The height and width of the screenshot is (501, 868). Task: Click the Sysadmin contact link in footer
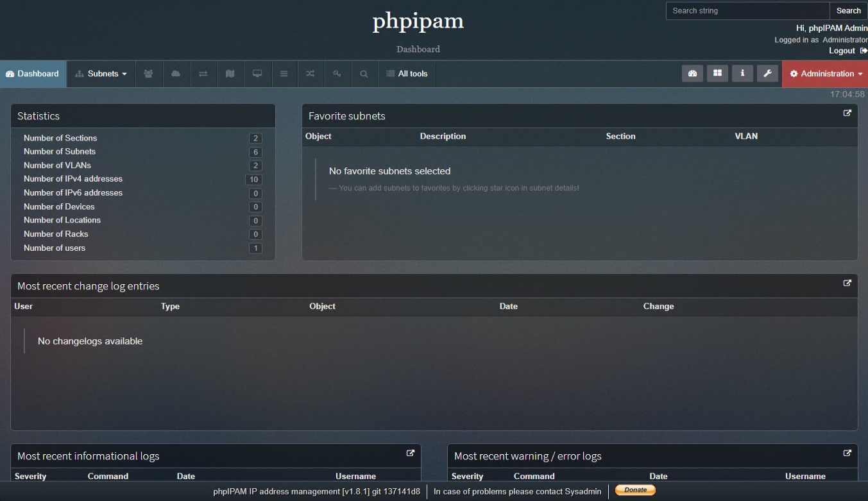click(x=583, y=491)
